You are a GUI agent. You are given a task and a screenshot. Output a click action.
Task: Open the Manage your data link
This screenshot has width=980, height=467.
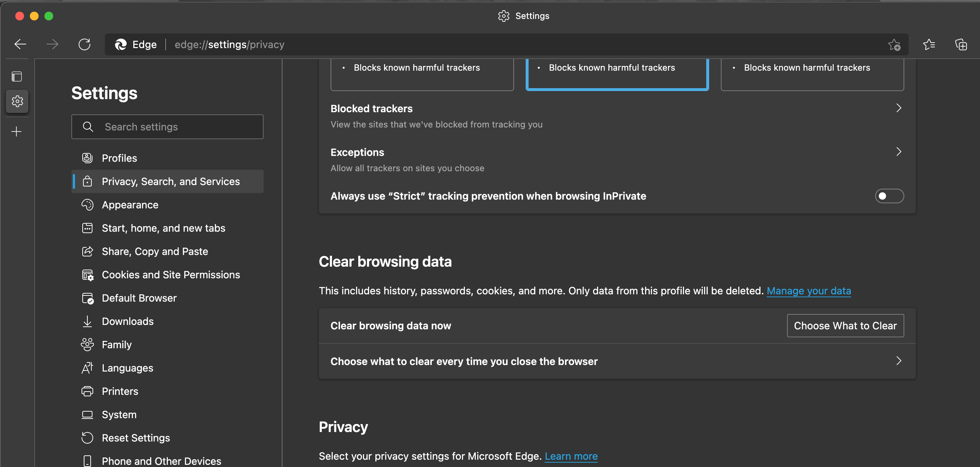tap(809, 291)
